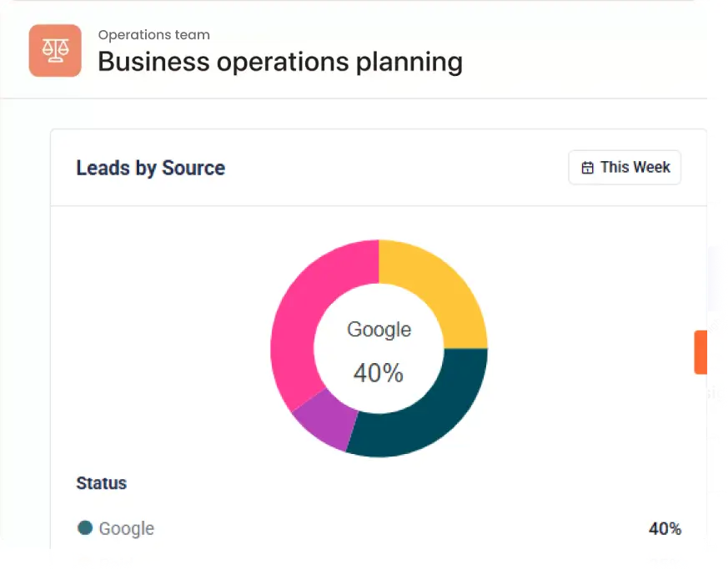The height and width of the screenshot is (570, 728).
Task: Click the Leads by Source card header
Action: (x=379, y=168)
